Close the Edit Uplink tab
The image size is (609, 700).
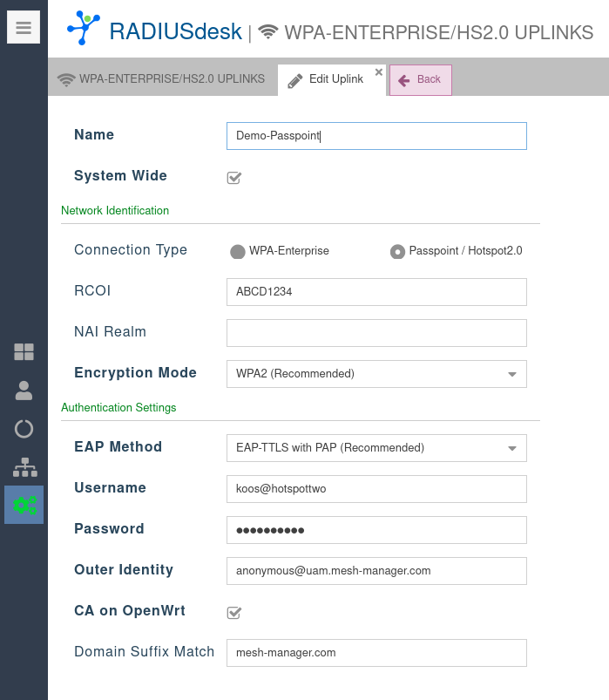click(378, 72)
